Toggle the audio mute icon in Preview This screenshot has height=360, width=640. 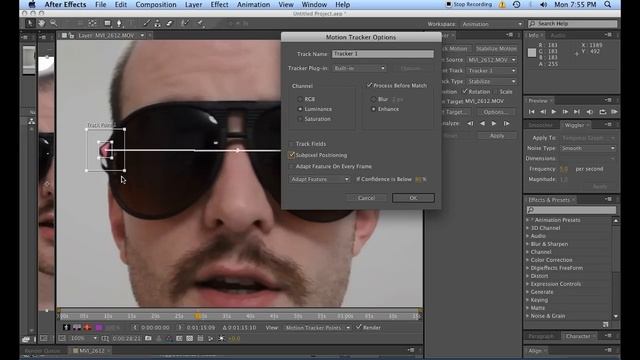tap(590, 112)
